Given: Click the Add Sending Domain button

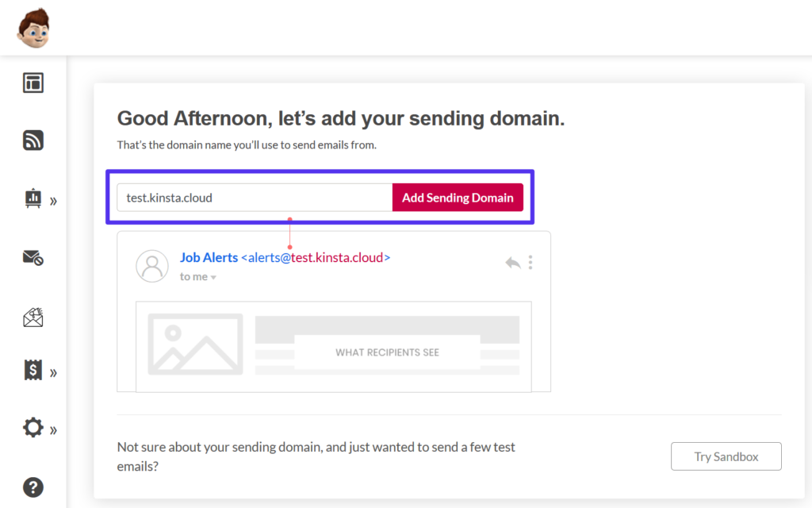Looking at the screenshot, I should (x=458, y=197).
